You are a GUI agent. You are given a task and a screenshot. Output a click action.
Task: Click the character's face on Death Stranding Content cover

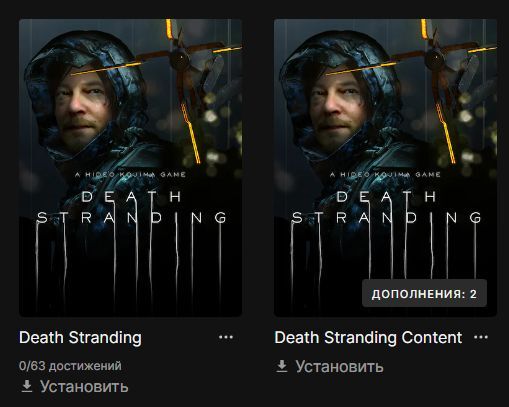337,102
